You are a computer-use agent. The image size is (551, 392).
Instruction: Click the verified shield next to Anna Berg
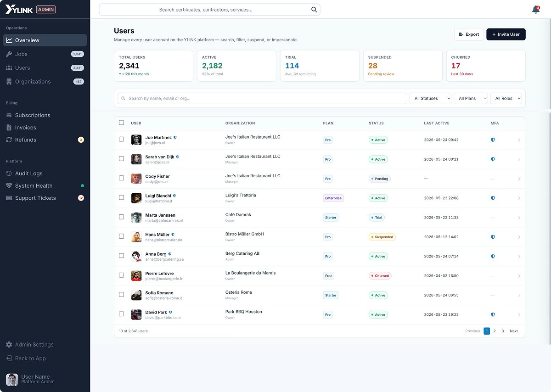[170, 254]
